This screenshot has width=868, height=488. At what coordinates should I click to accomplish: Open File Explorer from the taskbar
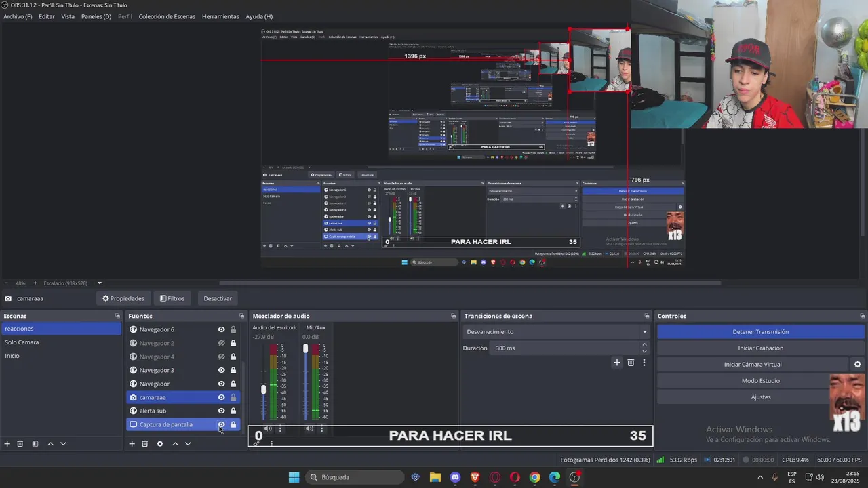435,477
